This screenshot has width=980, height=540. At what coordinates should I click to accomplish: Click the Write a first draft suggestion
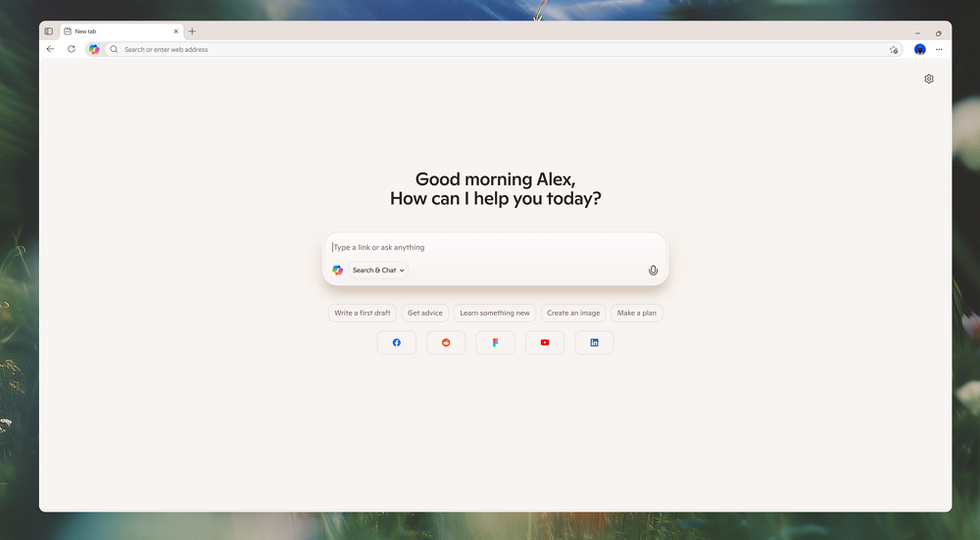363,314
